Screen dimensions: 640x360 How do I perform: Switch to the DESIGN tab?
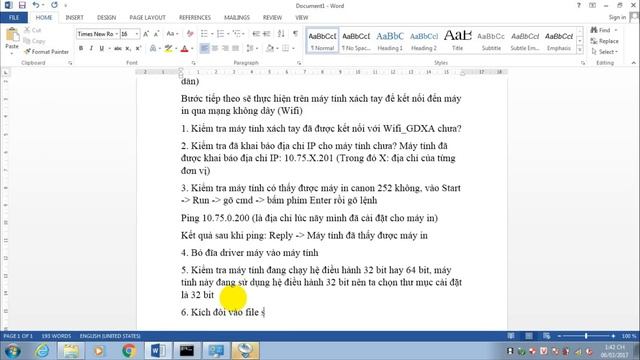(107, 18)
